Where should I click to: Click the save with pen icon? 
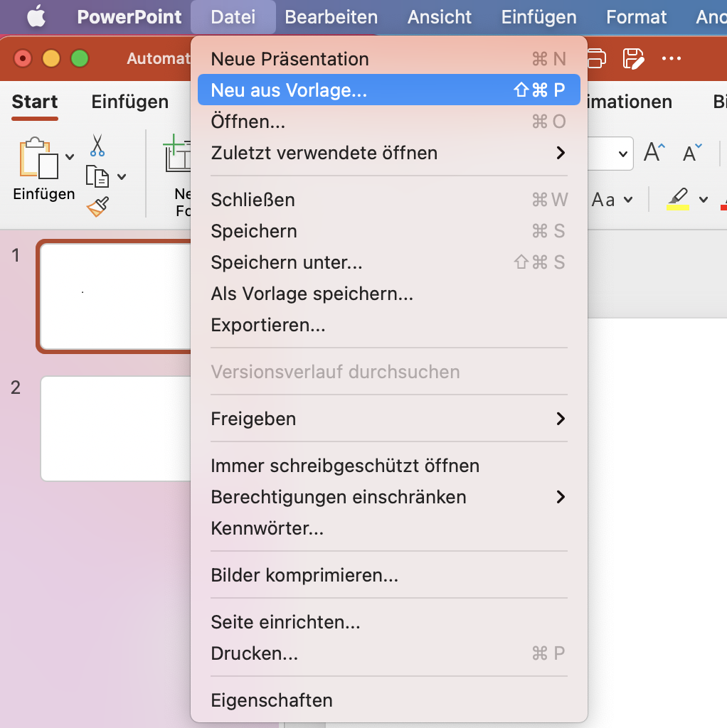click(x=633, y=58)
